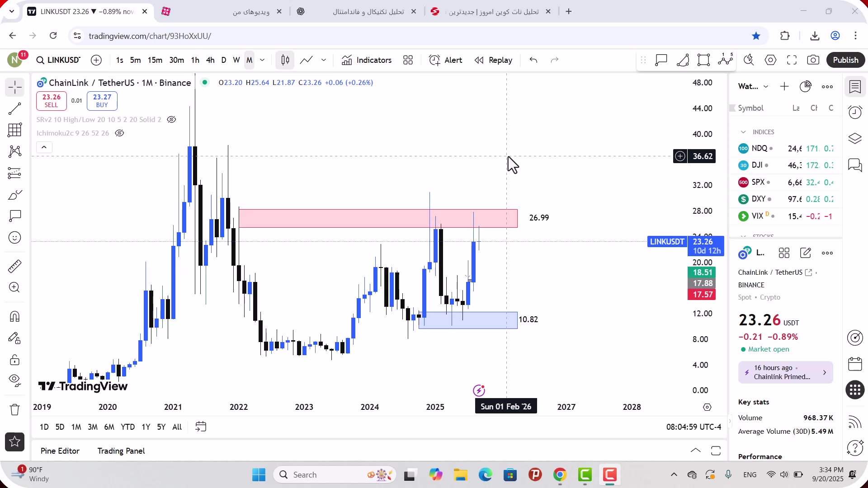Show the hidden Ichimoku2c indicator
The height and width of the screenshot is (488, 868).
pos(119,133)
